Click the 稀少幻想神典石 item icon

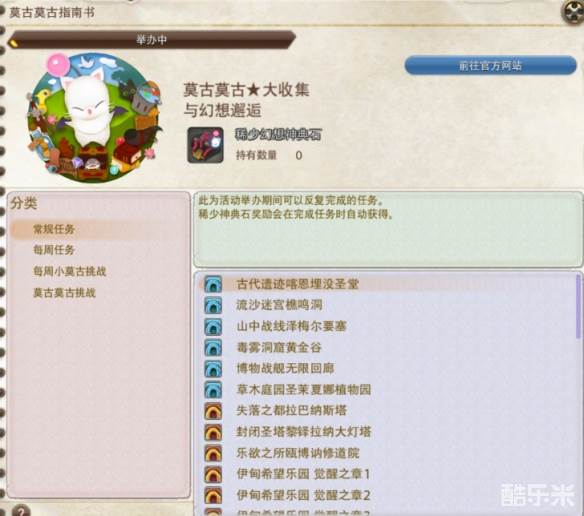205,145
